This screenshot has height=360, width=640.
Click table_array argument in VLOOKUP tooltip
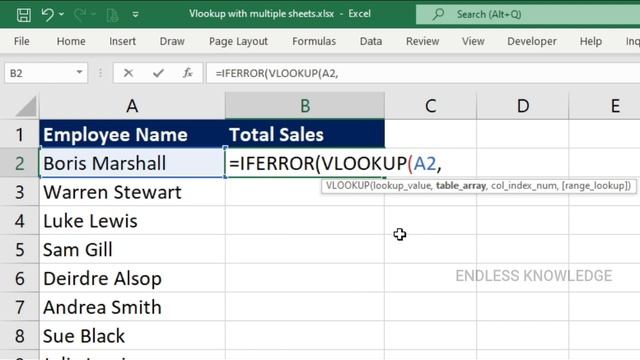click(461, 186)
